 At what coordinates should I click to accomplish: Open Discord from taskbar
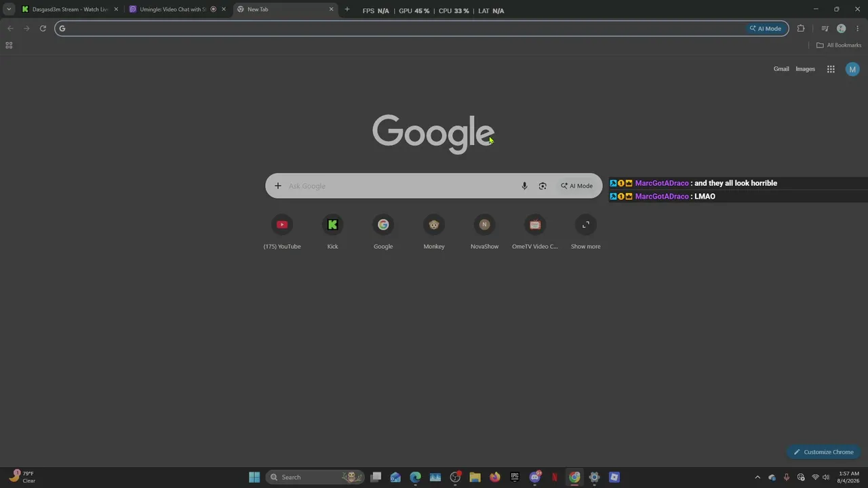535,477
